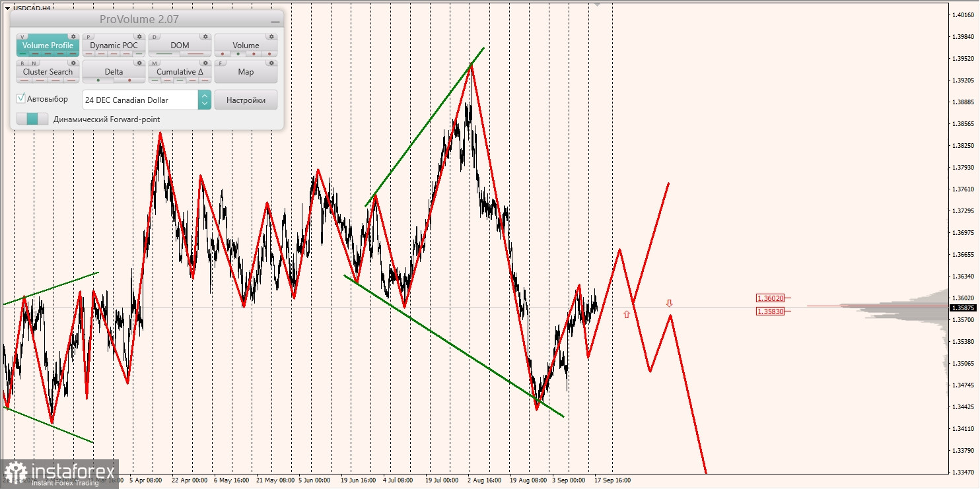
Task: Toggle the Delta indicator
Action: click(x=114, y=72)
